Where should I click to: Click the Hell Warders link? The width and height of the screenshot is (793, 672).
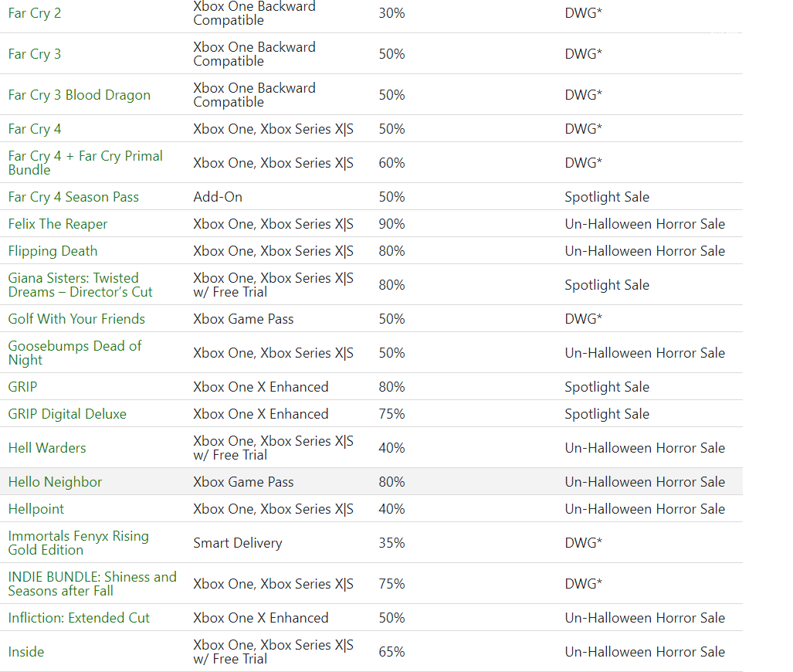click(x=47, y=448)
